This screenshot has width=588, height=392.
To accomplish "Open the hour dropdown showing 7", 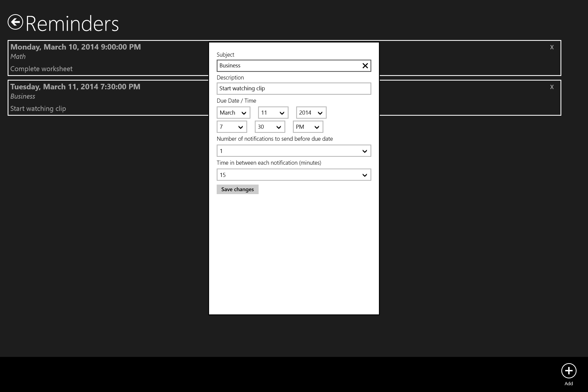I will (x=232, y=127).
